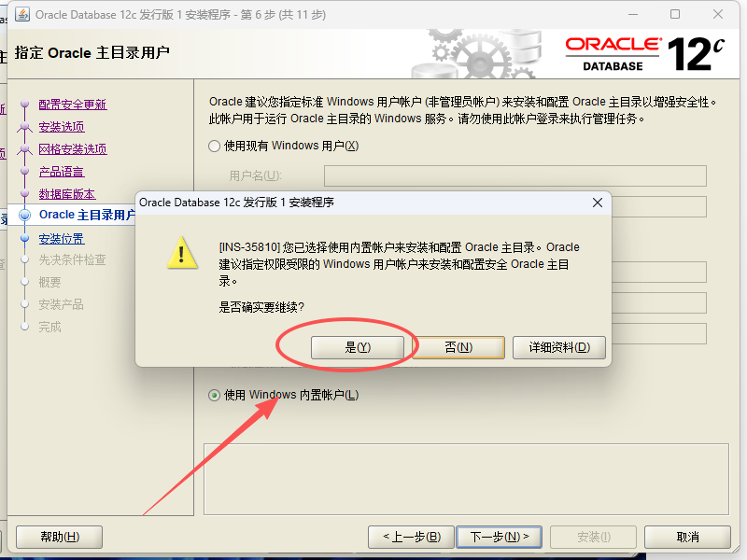Click the Java installer icon in title bar
747x560 pixels.
(x=21, y=14)
